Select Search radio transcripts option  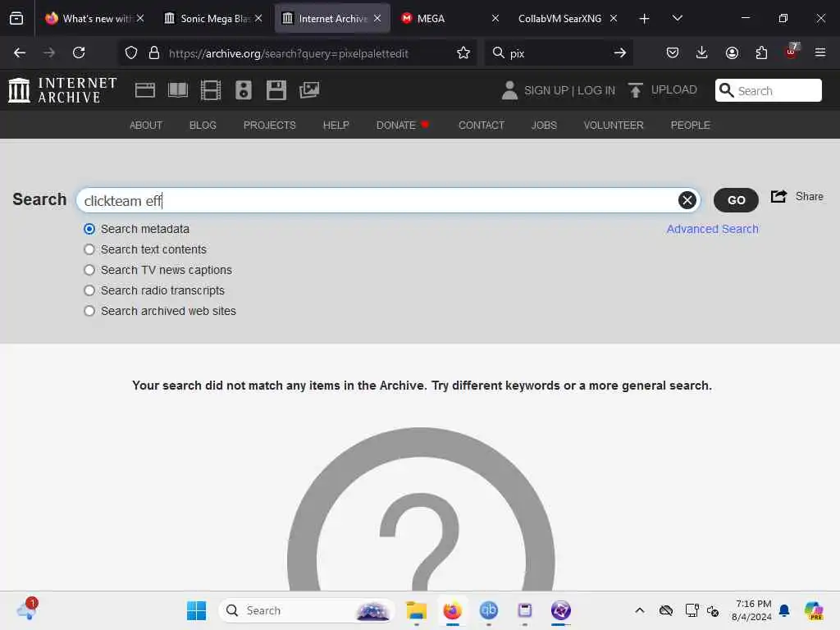click(89, 290)
